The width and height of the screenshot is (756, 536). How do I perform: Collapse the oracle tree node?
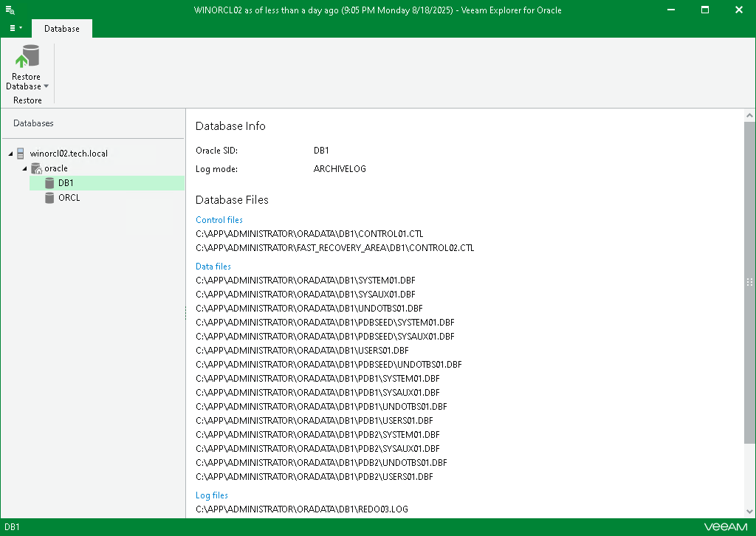coord(25,168)
